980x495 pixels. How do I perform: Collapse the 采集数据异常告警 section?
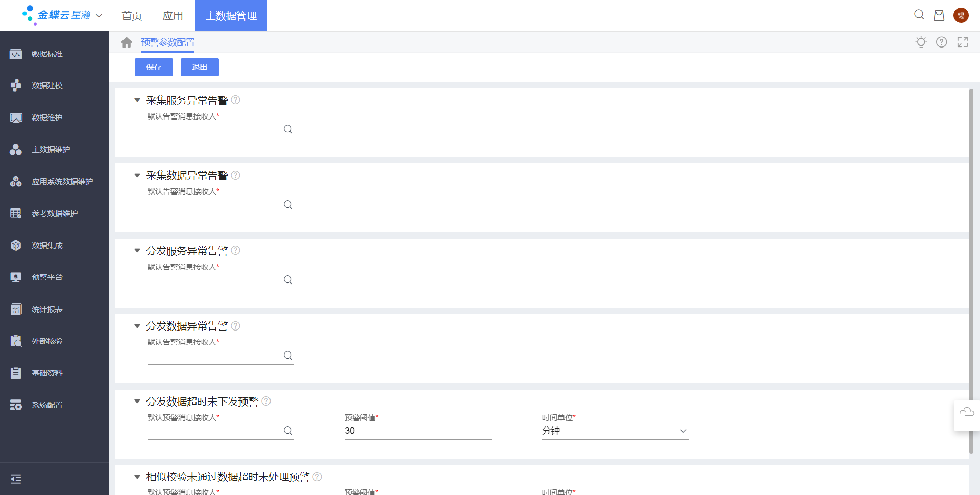pyautogui.click(x=137, y=176)
